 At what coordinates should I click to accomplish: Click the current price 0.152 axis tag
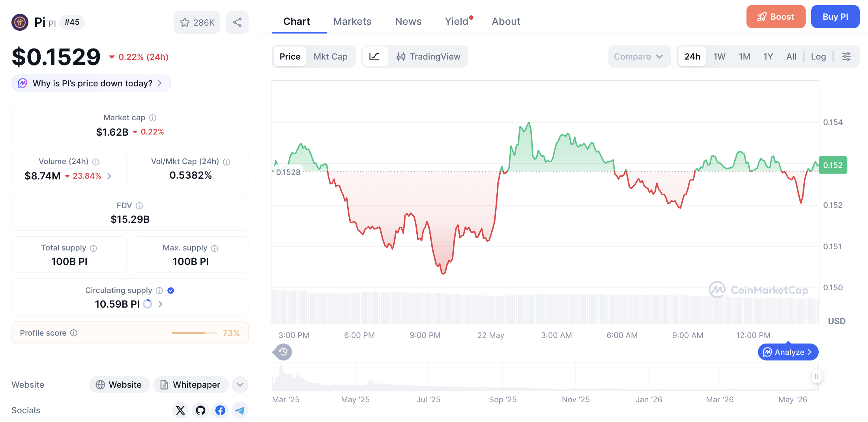point(833,165)
